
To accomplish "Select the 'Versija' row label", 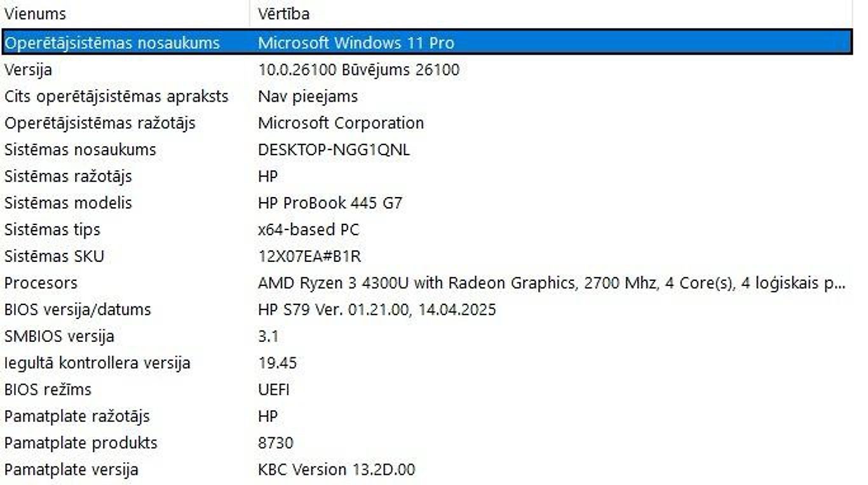I will click(x=28, y=70).
